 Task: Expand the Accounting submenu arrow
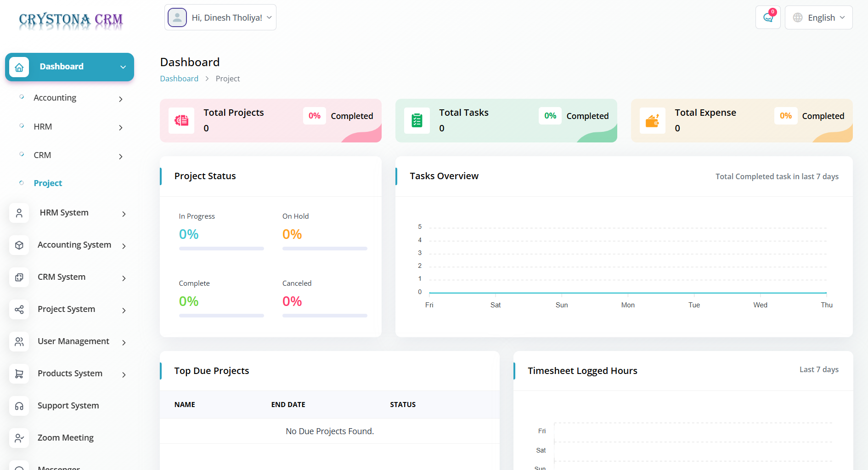click(121, 99)
